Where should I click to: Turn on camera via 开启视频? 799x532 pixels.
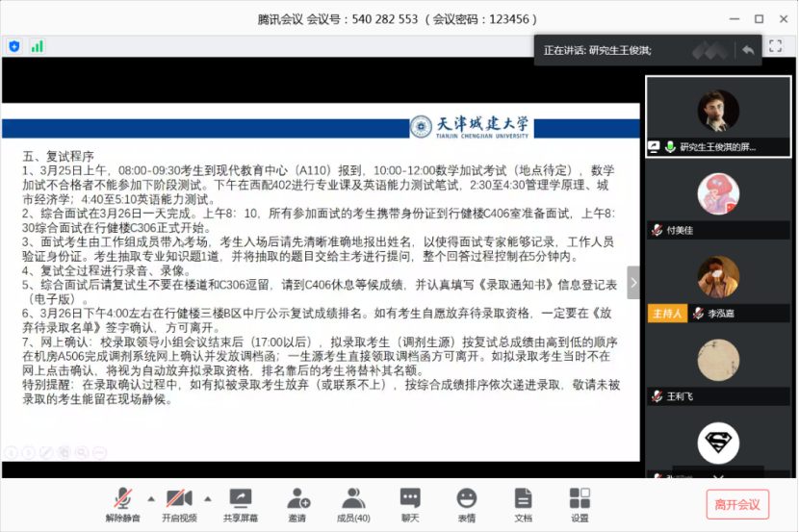(x=179, y=505)
